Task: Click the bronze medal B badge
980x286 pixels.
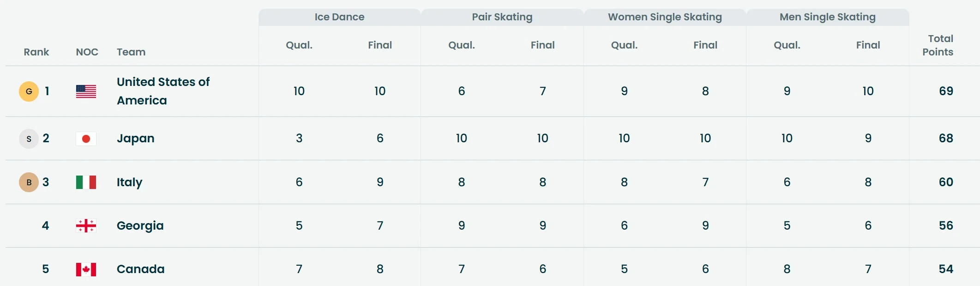Action: [29, 183]
